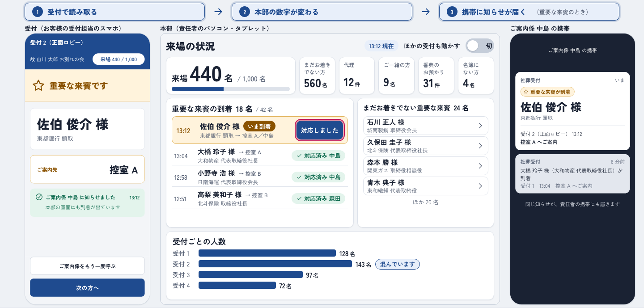Click the 対応しました button

(x=320, y=131)
